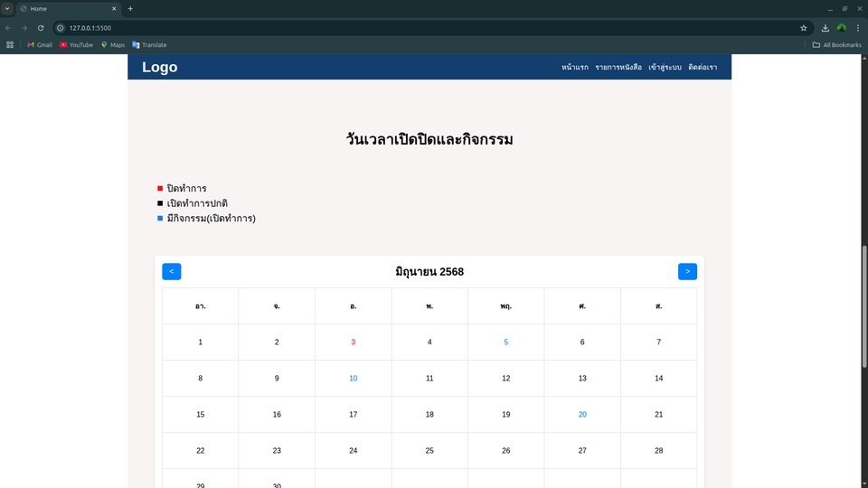Open ติดต่อเรา navigation link
The height and width of the screenshot is (488, 868).
point(703,67)
